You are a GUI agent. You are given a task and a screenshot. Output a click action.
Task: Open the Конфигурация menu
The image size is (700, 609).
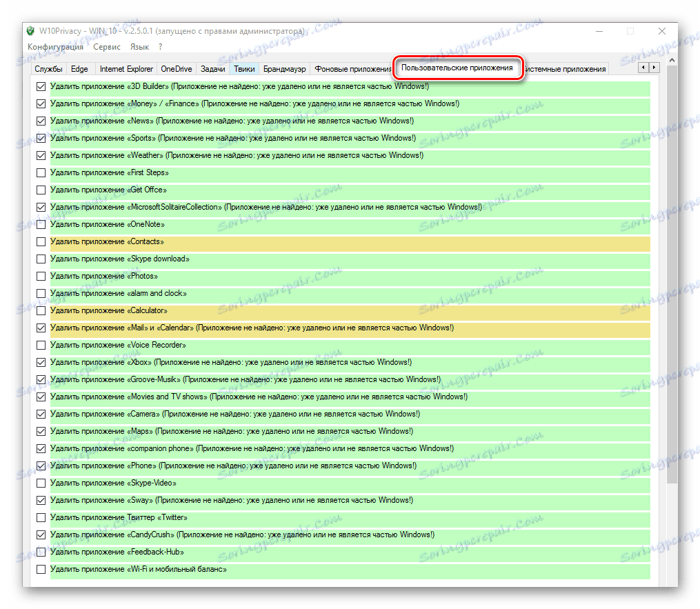click(x=55, y=47)
